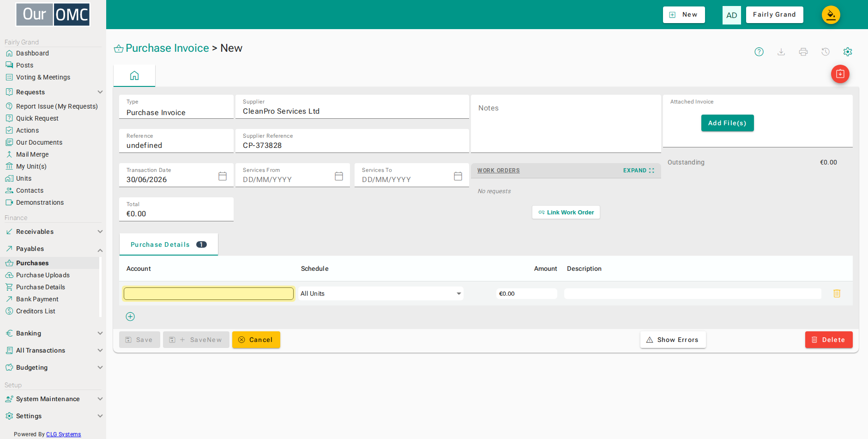Click the red floating save-to-clipboard button
The height and width of the screenshot is (439, 868).
840,74
